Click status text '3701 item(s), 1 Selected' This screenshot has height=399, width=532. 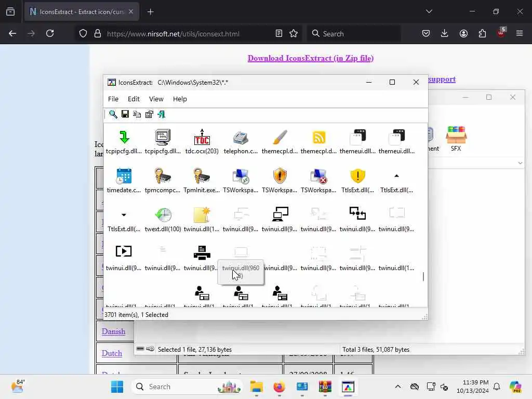click(x=137, y=315)
